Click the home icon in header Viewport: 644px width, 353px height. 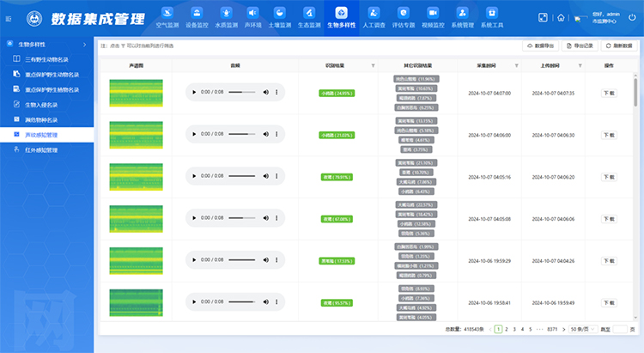[x=561, y=17]
